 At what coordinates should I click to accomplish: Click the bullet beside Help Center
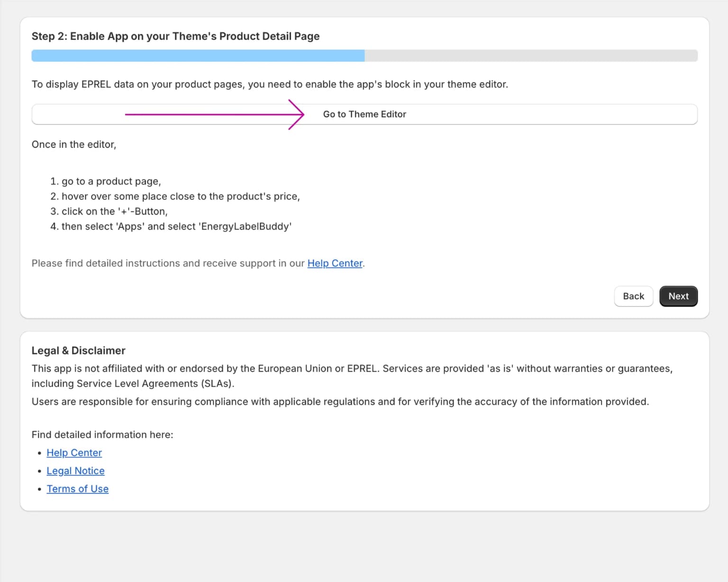coord(40,453)
